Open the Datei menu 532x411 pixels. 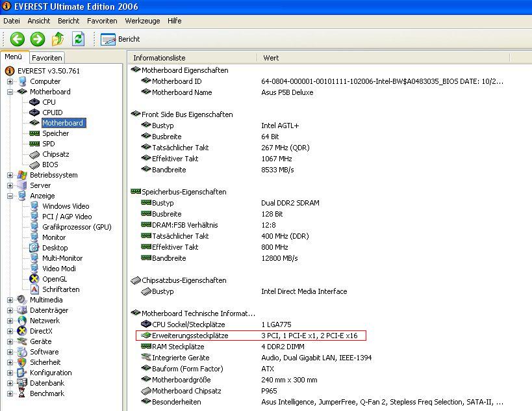pyautogui.click(x=12, y=21)
